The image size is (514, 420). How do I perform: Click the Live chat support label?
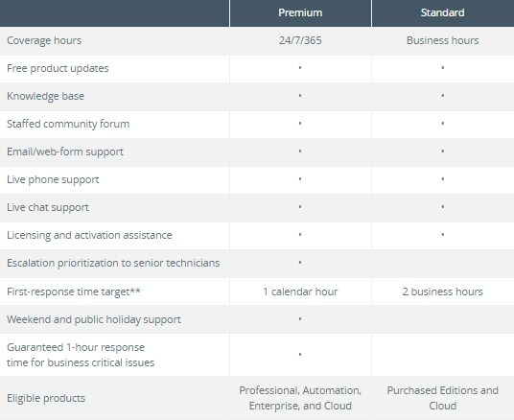click(x=48, y=208)
